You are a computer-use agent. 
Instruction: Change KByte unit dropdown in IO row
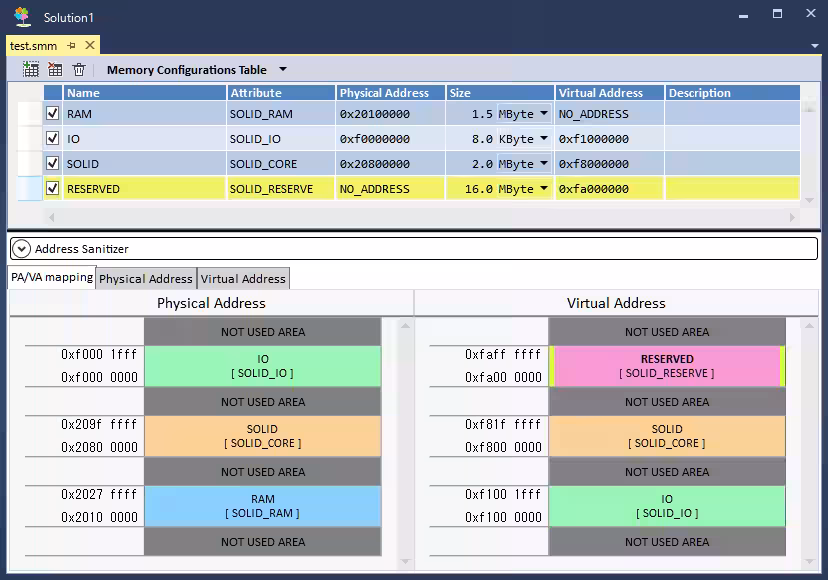[543, 139]
